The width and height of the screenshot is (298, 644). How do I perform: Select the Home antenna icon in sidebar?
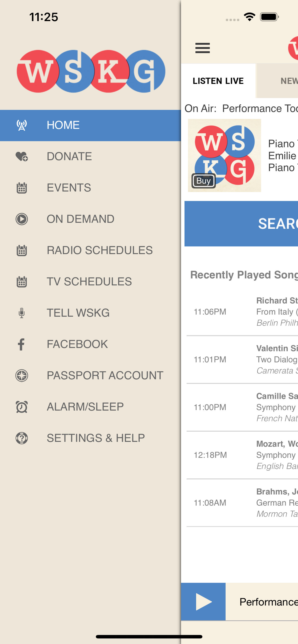pyautogui.click(x=22, y=125)
